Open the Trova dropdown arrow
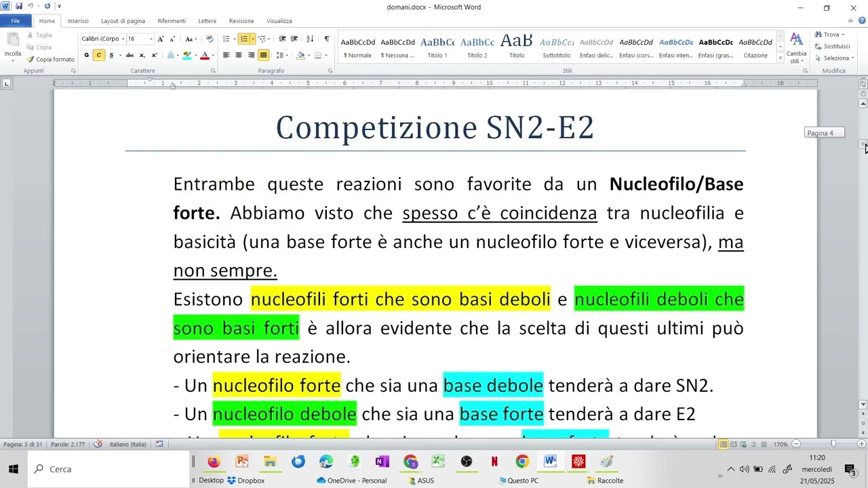Image resolution: width=868 pixels, height=488 pixels. [843, 35]
